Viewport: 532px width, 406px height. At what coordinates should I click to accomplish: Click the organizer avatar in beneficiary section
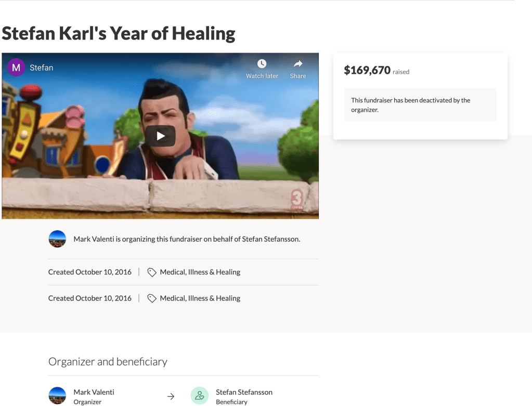(x=57, y=396)
